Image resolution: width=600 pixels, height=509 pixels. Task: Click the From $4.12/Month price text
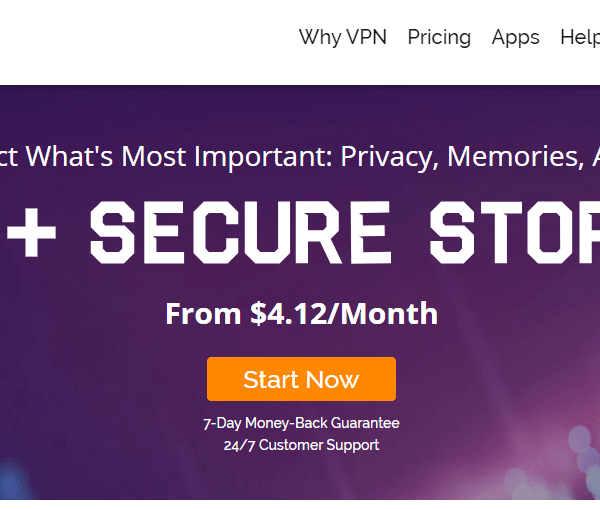pyautogui.click(x=301, y=313)
